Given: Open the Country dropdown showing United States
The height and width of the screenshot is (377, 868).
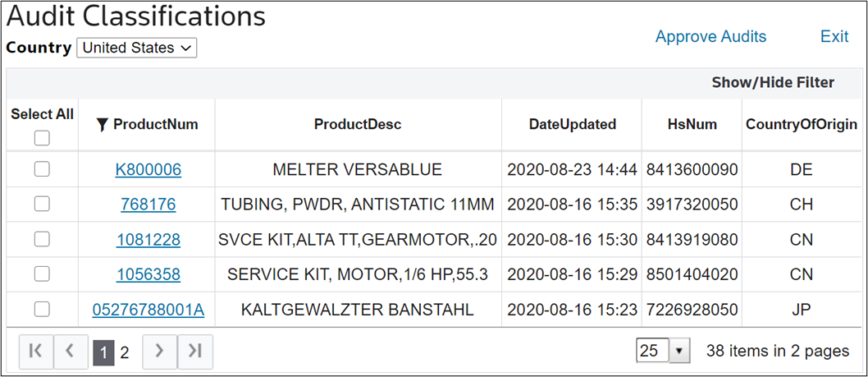Looking at the screenshot, I should tap(137, 48).
